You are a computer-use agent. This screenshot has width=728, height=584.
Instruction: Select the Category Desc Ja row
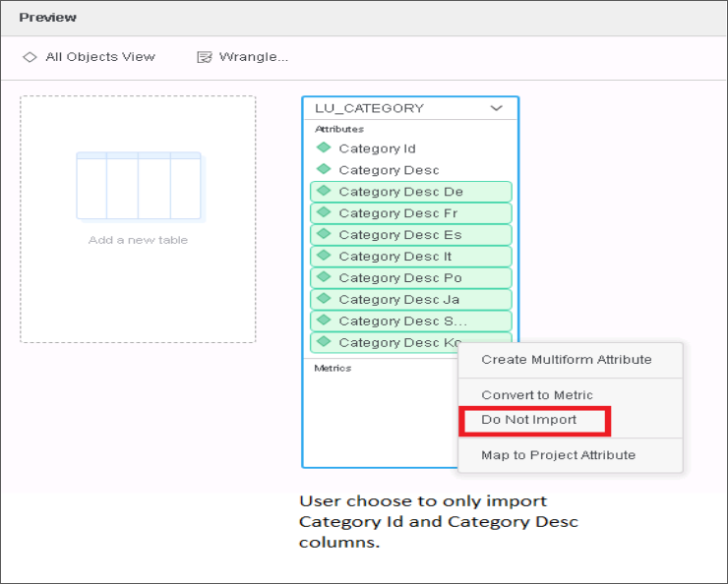(411, 299)
